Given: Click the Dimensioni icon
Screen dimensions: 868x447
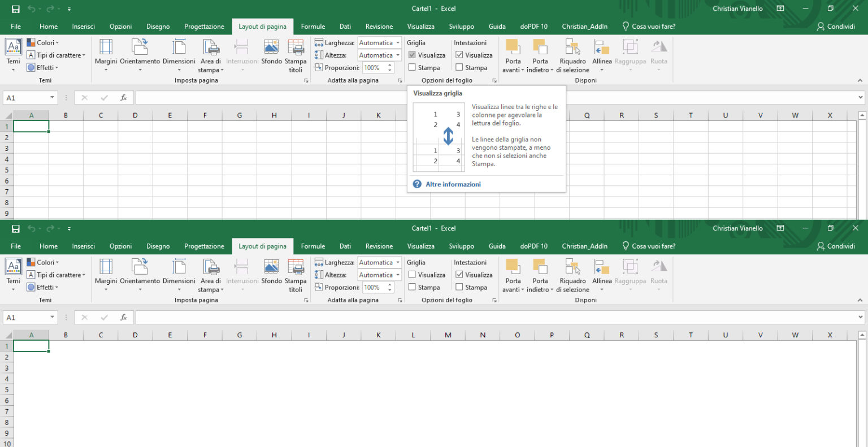Looking at the screenshot, I should click(x=179, y=55).
